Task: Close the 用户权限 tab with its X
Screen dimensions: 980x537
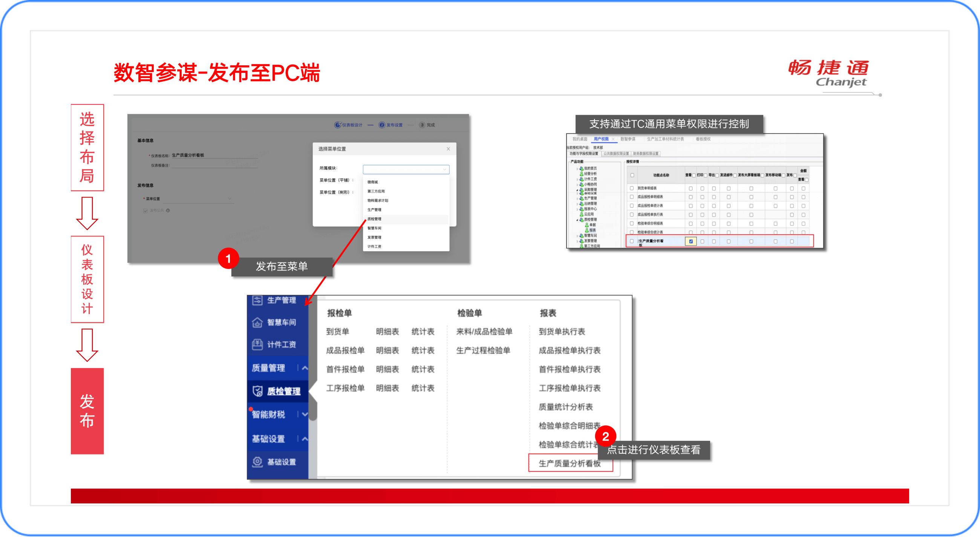Action: [613, 139]
